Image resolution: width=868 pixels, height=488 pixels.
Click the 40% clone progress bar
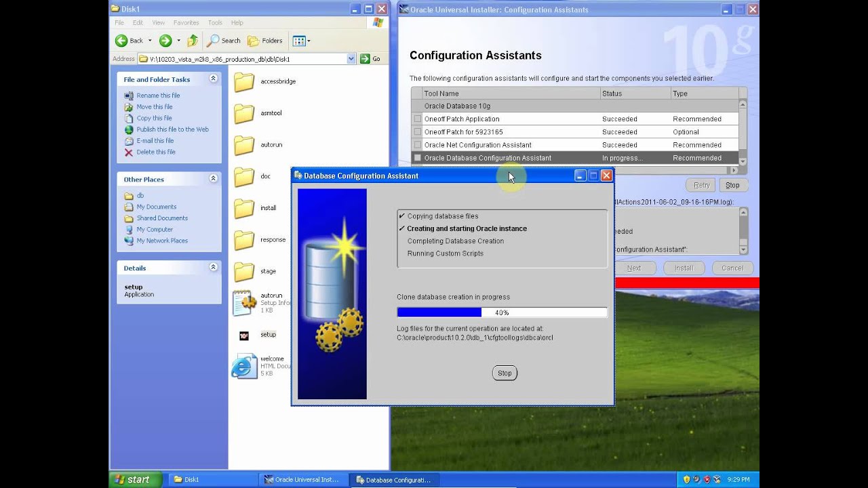(502, 312)
